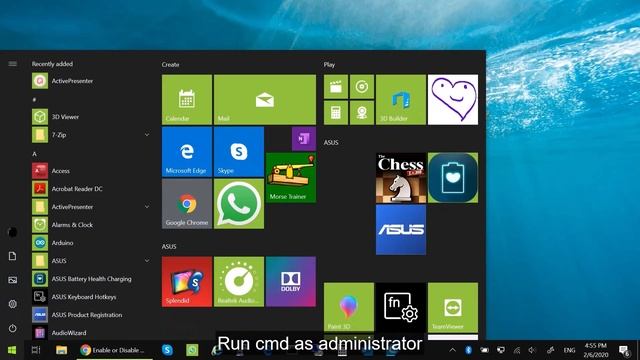This screenshot has width=640, height=360.
Task: Launch Arduino from app list
Action: pyautogui.click(x=91, y=243)
